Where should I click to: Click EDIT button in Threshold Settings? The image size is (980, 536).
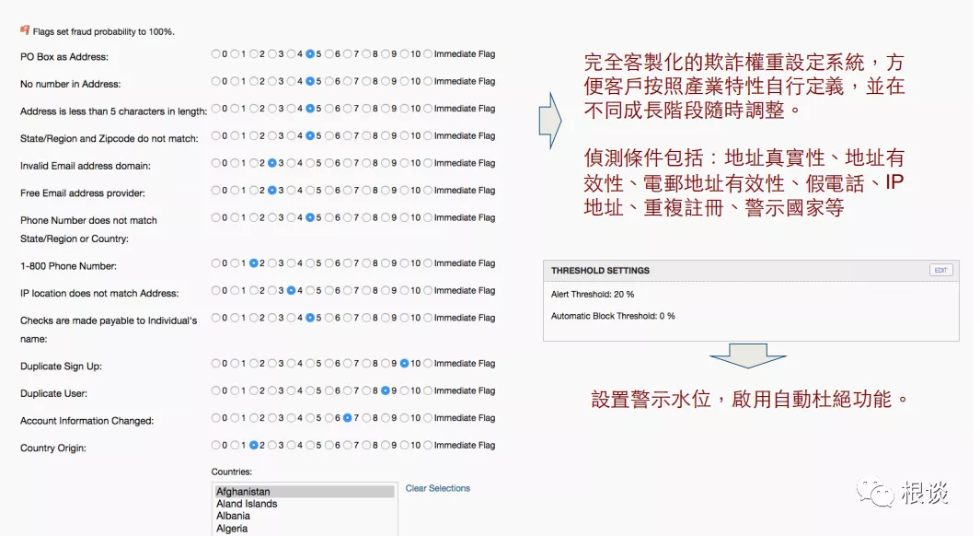click(940, 270)
